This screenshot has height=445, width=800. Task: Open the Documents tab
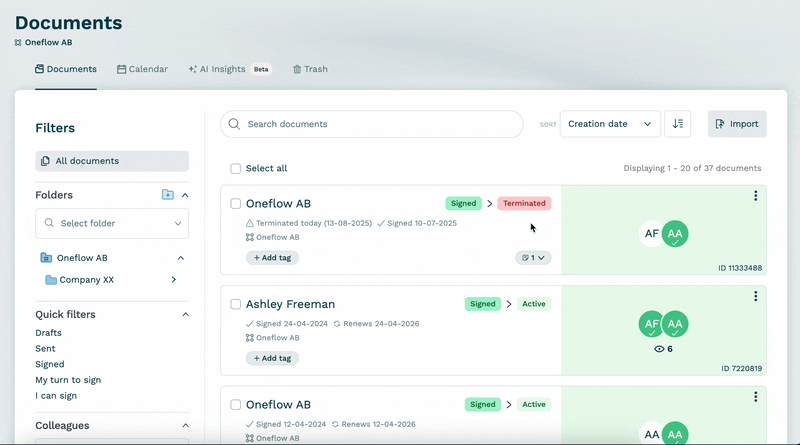tap(66, 69)
